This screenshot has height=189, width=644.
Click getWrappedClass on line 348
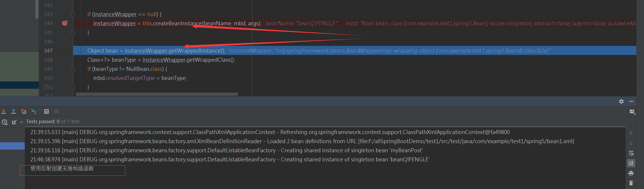click(x=209, y=60)
